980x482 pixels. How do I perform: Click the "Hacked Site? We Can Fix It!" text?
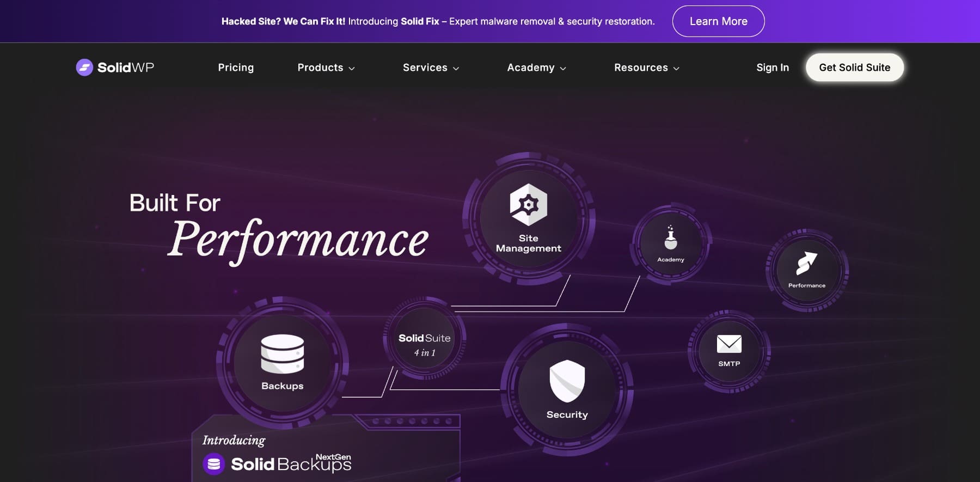(283, 21)
